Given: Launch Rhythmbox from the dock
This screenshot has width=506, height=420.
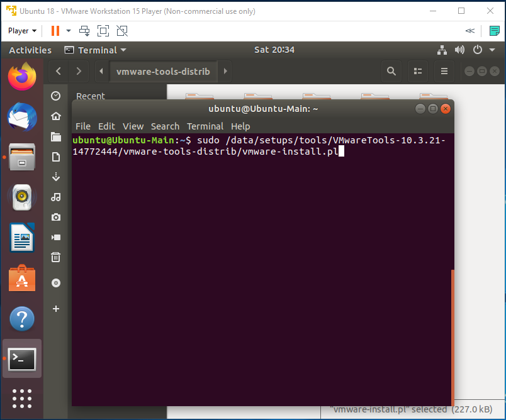Looking at the screenshot, I should (x=22, y=197).
